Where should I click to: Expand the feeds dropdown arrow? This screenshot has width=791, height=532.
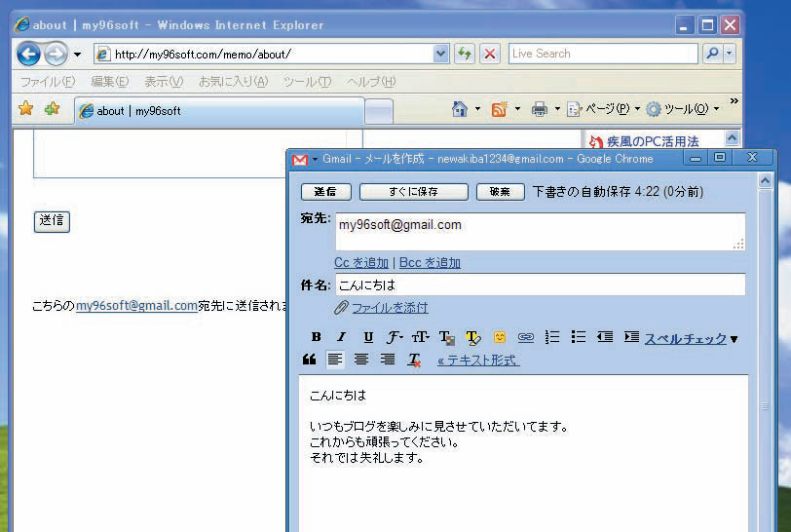[x=517, y=109]
